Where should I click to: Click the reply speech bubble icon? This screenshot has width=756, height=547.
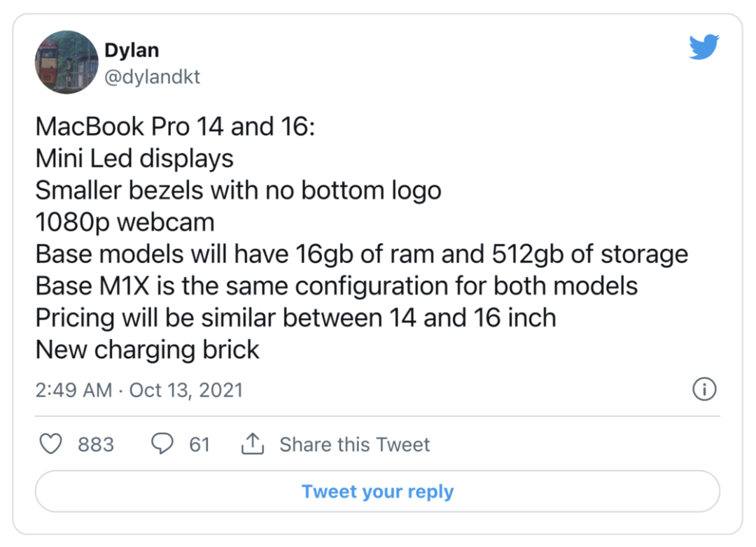click(x=162, y=444)
